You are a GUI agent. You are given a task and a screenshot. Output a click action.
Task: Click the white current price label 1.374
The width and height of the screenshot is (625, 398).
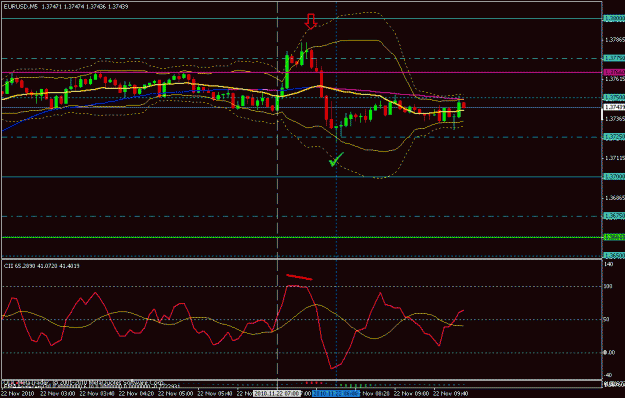coord(614,107)
